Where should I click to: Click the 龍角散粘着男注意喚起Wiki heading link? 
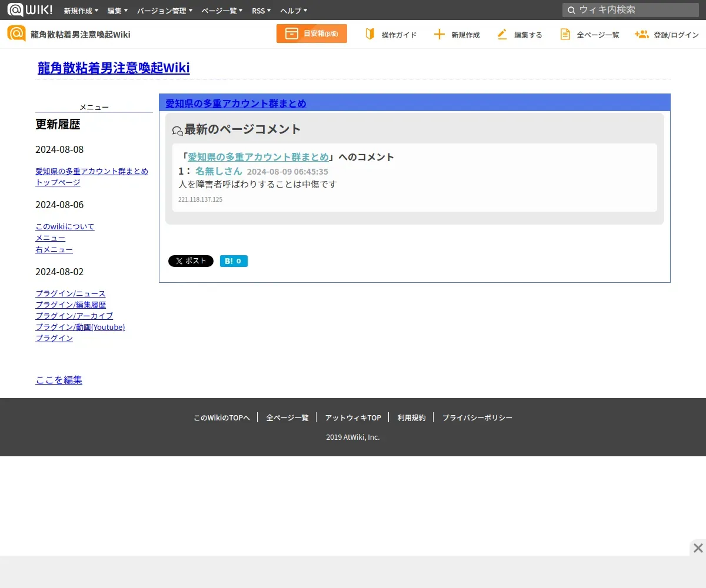[x=114, y=68]
